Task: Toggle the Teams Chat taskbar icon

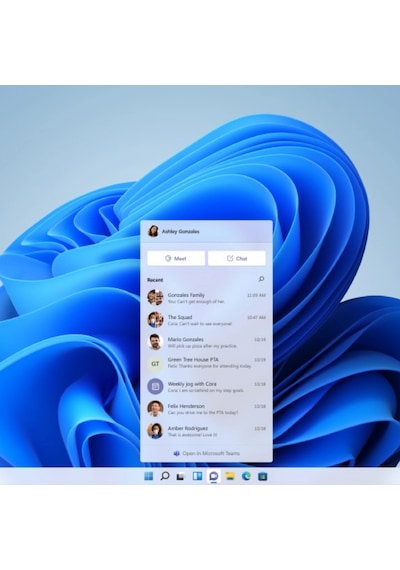Action: (214, 476)
